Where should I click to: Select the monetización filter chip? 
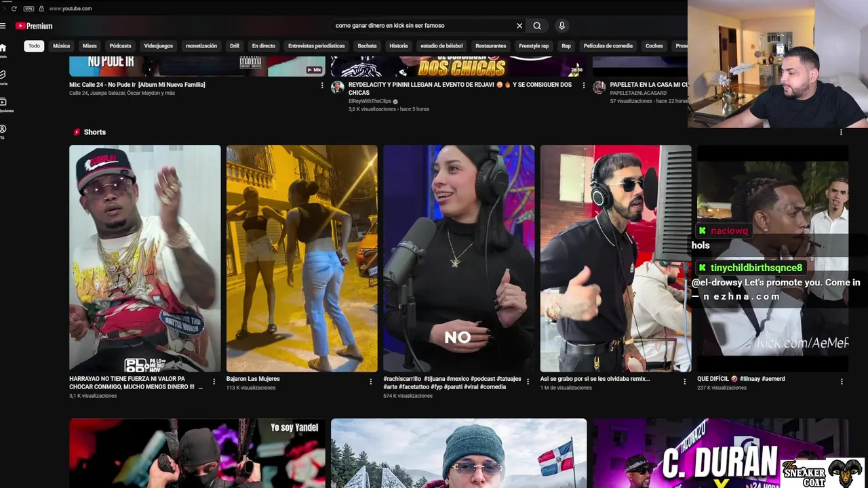tap(201, 46)
